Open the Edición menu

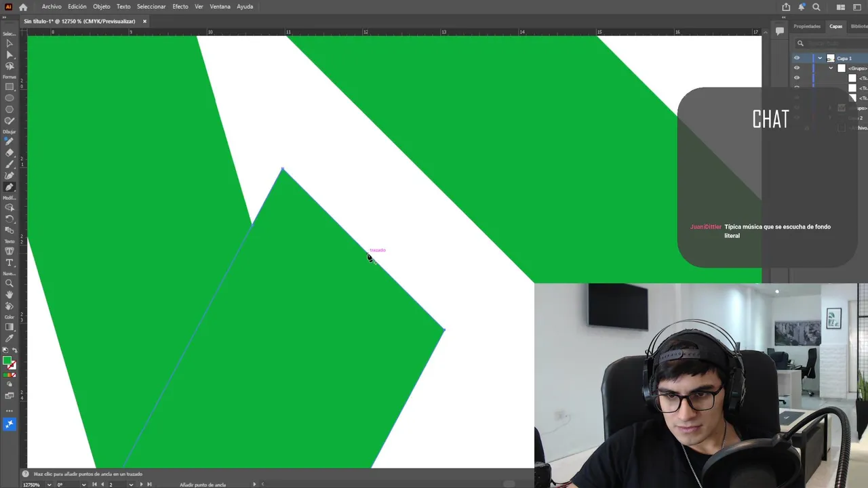[x=77, y=7]
